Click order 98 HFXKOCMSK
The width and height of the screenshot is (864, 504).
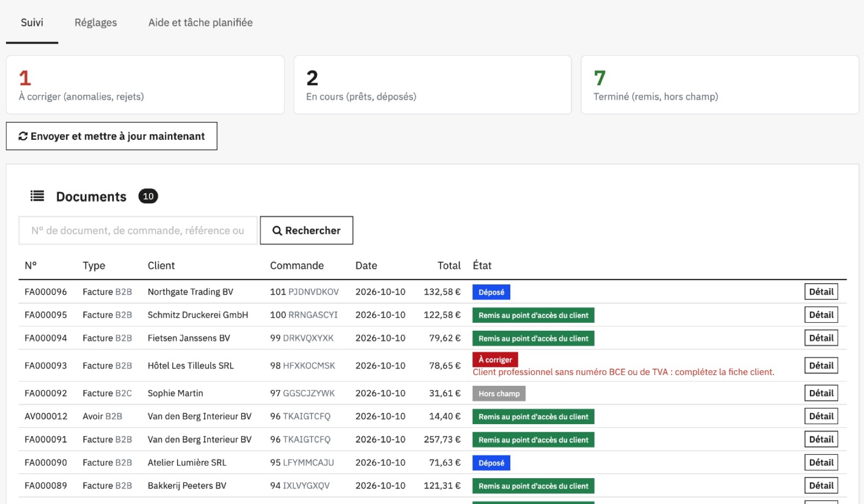click(302, 366)
